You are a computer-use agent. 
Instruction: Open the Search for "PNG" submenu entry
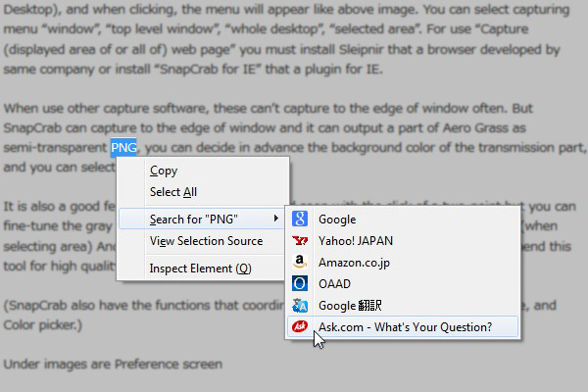coord(202,219)
